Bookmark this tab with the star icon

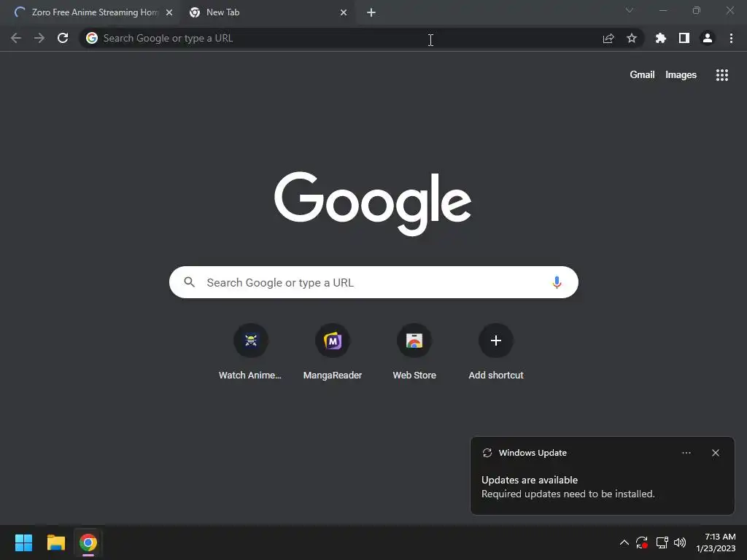(x=632, y=38)
